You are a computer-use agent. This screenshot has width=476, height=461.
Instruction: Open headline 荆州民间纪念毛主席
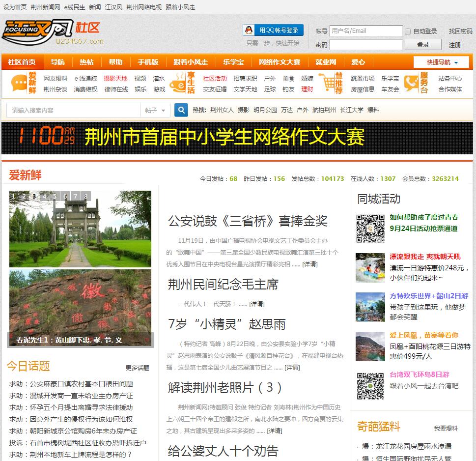[x=223, y=285]
